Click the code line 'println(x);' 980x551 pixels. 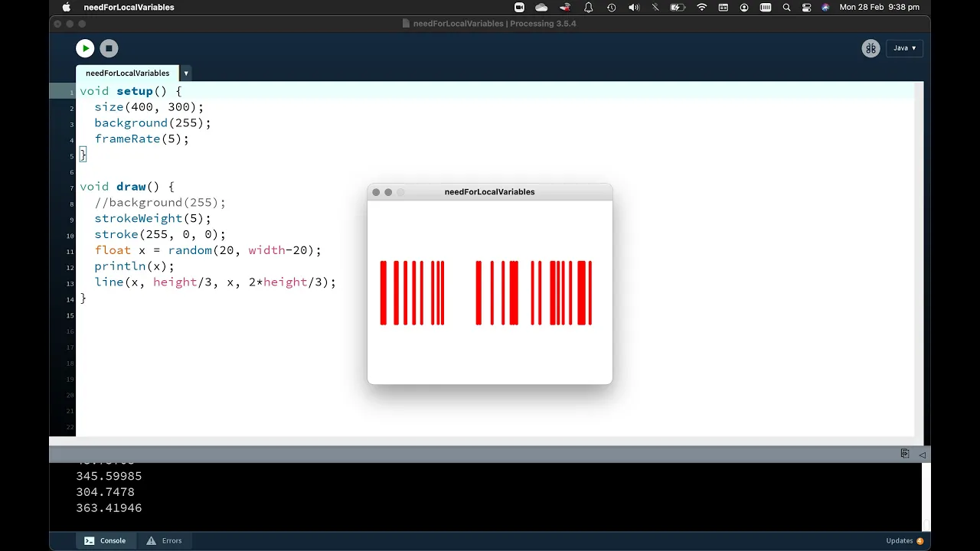pyautogui.click(x=135, y=266)
